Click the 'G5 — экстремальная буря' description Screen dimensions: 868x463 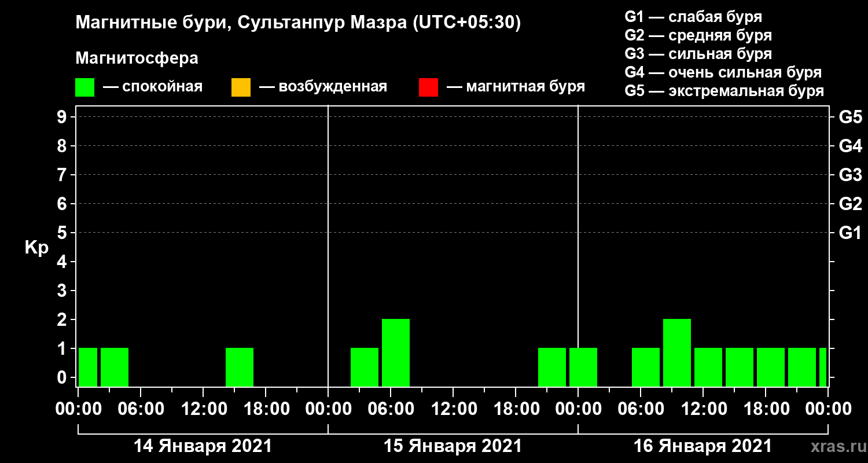(724, 91)
